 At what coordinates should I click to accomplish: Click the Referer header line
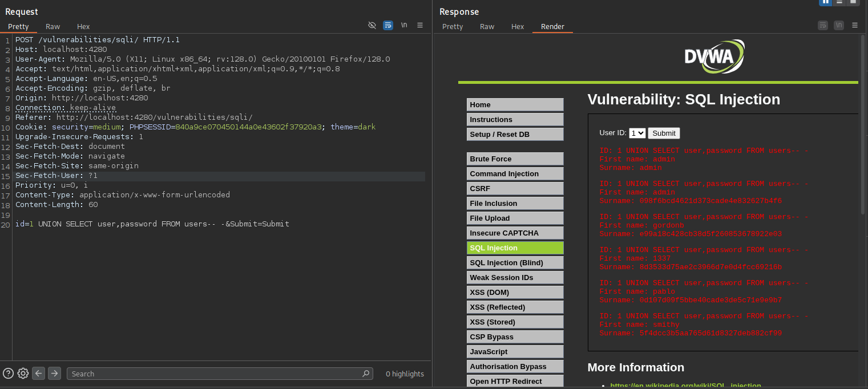(134, 117)
